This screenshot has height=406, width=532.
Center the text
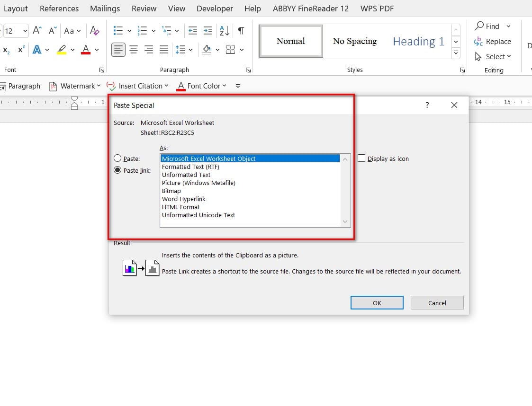pyautogui.click(x=134, y=50)
